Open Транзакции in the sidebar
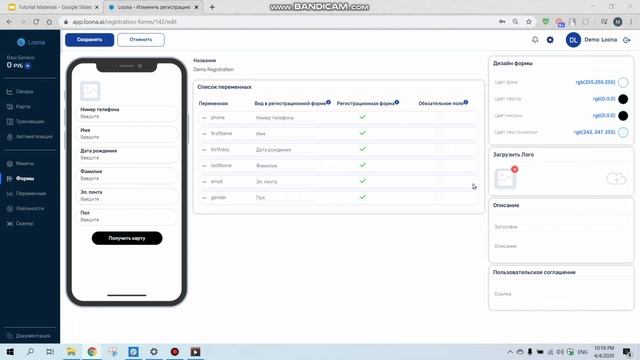This screenshot has height=360, width=640. click(29, 122)
